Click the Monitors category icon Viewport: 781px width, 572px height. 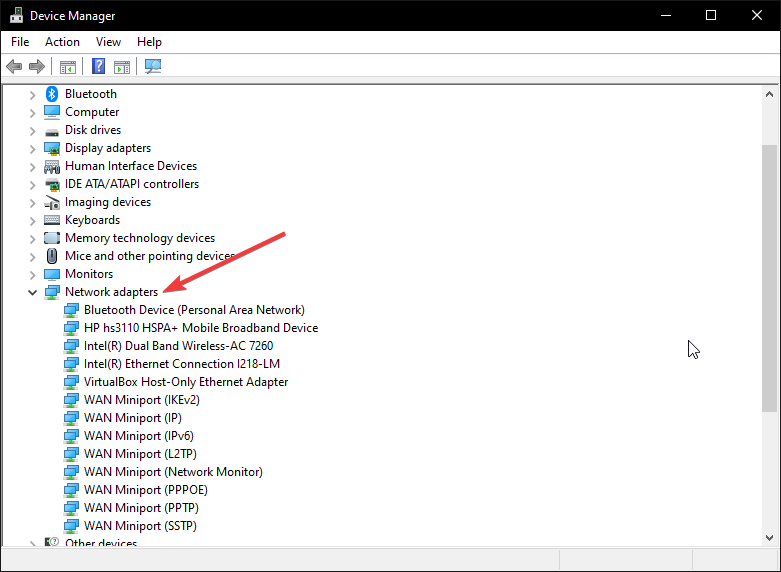[52, 275]
